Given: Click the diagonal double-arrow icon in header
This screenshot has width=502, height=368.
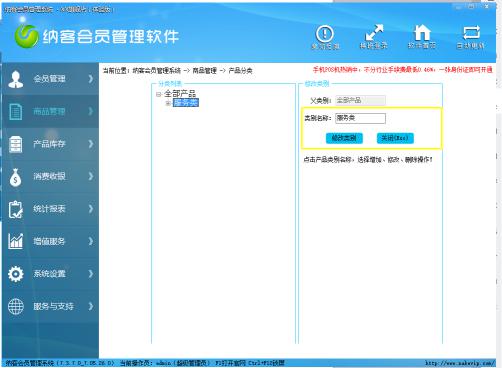Looking at the screenshot, I should 374,33.
